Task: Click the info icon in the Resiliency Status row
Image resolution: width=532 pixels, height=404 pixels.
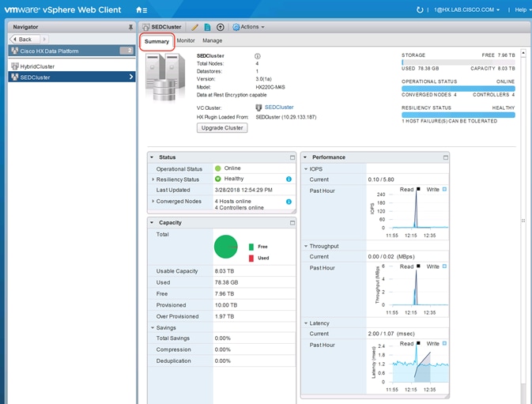Action: [289, 179]
